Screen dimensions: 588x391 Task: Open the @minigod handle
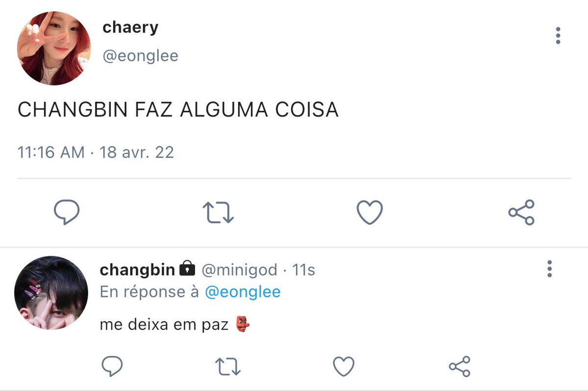point(240,269)
